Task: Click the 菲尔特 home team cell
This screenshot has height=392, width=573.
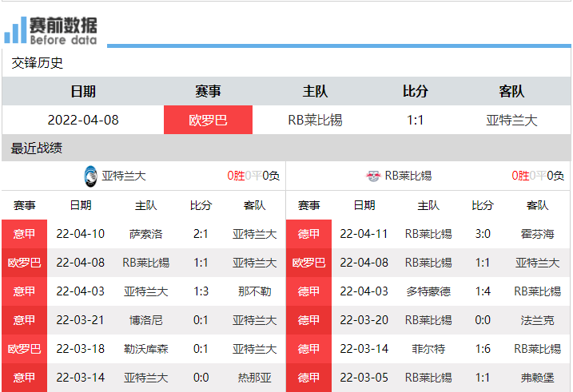Action: pos(428,350)
